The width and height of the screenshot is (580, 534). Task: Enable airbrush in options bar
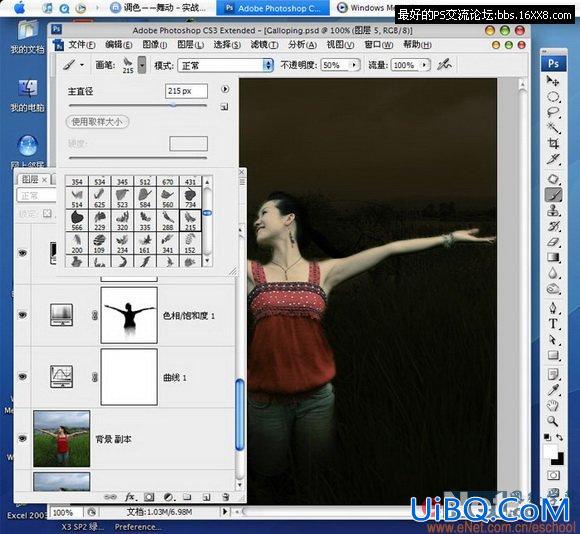click(x=444, y=65)
